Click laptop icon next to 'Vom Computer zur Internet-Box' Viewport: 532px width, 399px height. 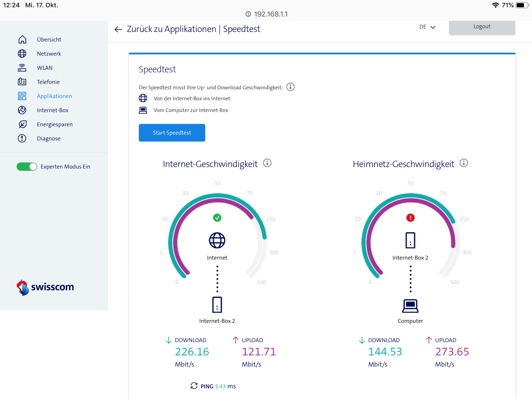click(x=143, y=110)
